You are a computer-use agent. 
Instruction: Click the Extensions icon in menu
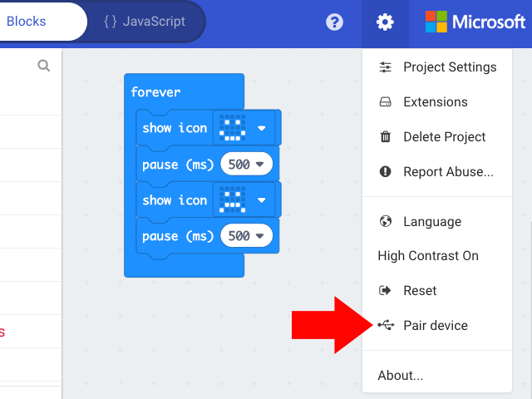pos(385,102)
